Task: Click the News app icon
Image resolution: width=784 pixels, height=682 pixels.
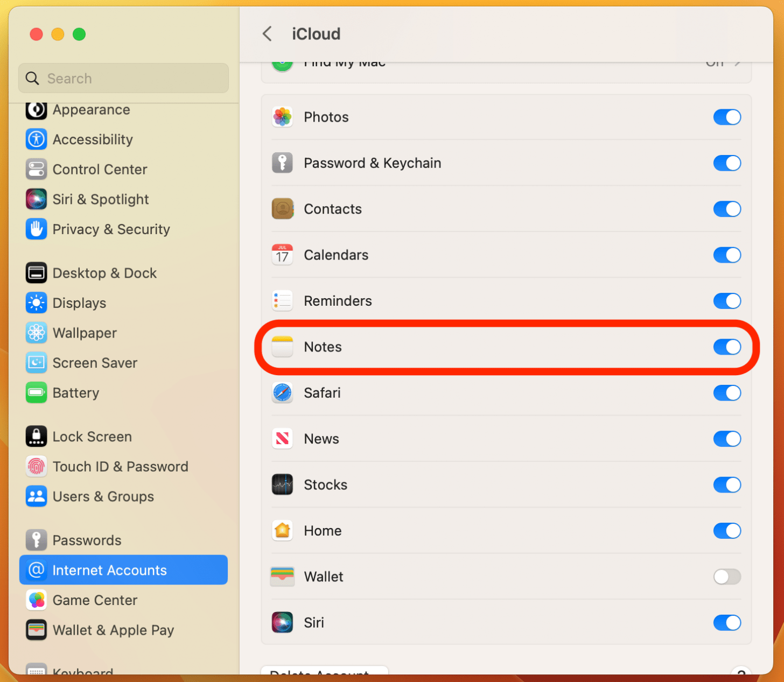Action: pyautogui.click(x=282, y=439)
